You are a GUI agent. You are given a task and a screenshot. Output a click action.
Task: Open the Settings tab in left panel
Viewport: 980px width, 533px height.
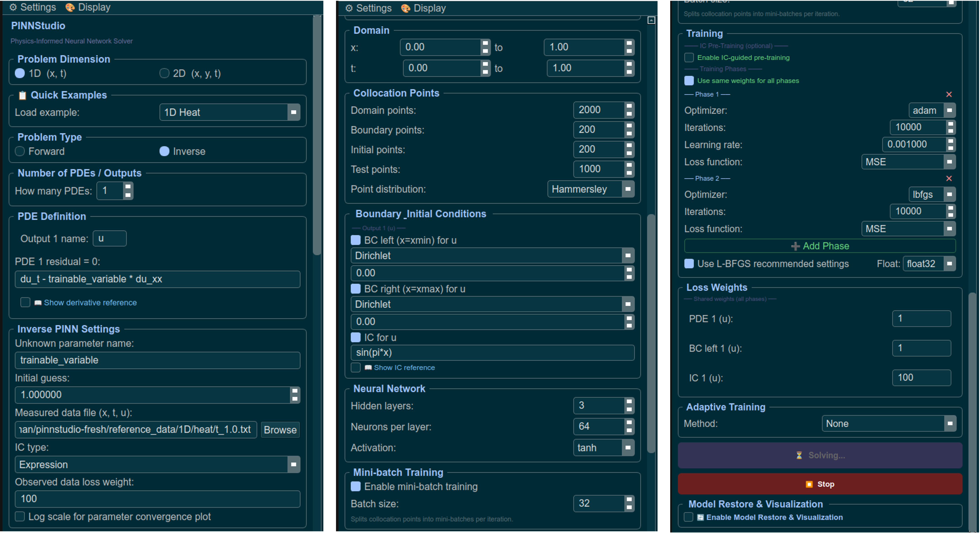tap(33, 7)
